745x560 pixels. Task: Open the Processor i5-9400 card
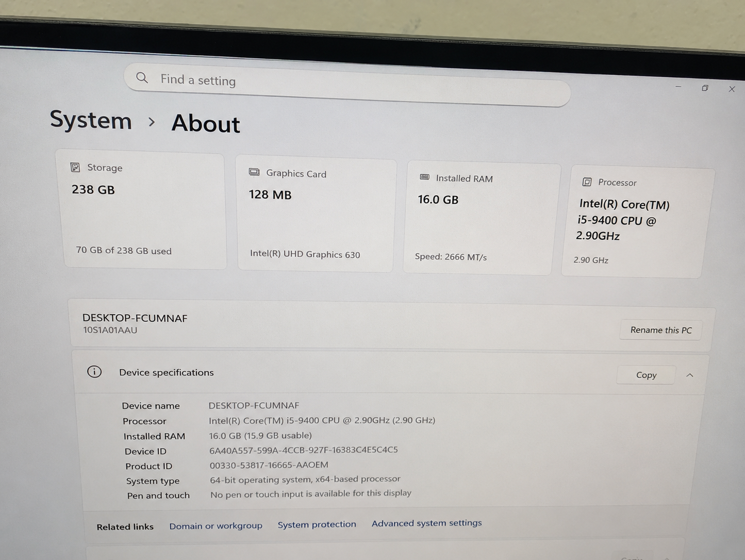pyautogui.click(x=637, y=222)
